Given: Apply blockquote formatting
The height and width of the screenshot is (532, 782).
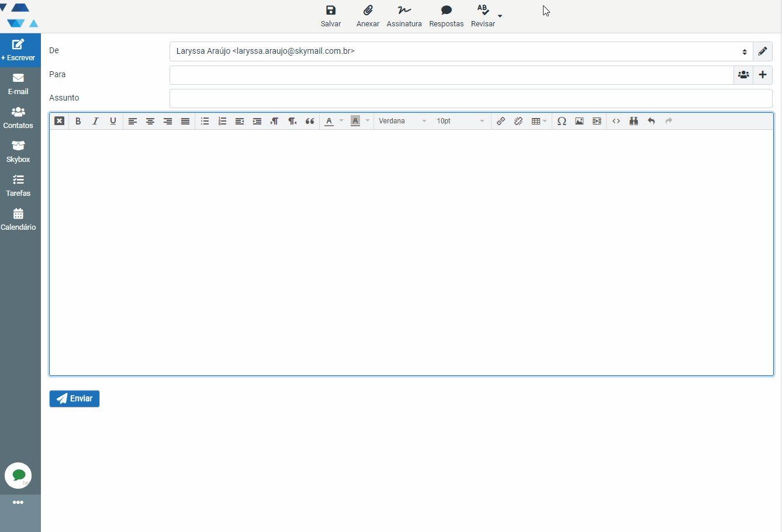Looking at the screenshot, I should point(310,121).
